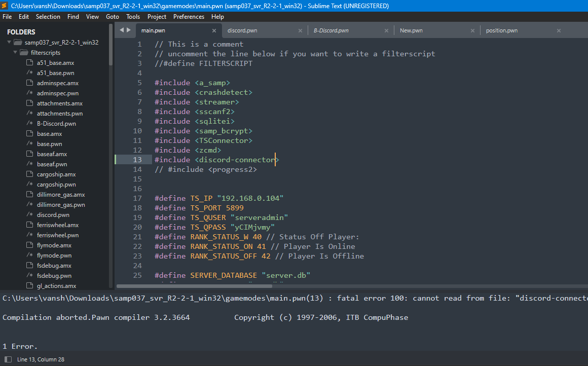Go to next tab with right arrow

coord(129,30)
